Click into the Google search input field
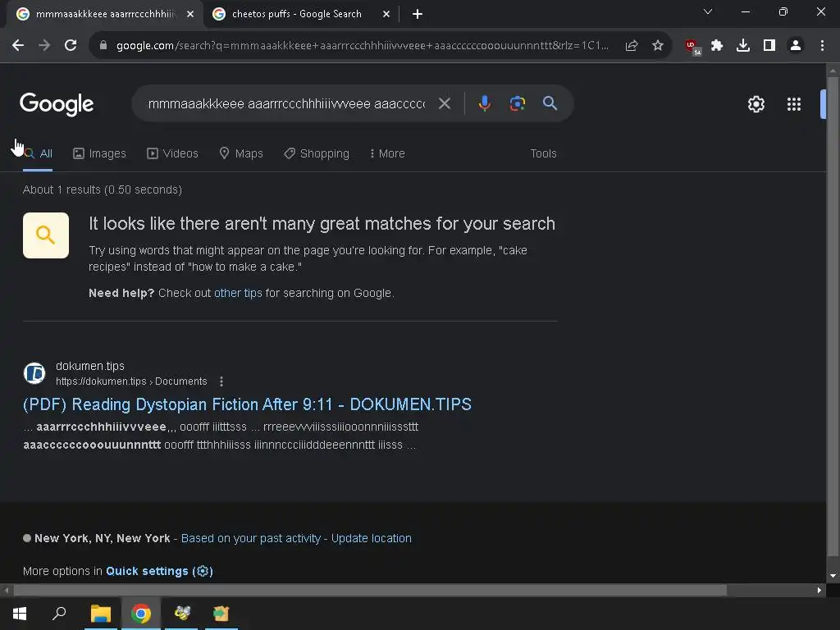Viewport: 840px width, 630px height. pos(286,103)
